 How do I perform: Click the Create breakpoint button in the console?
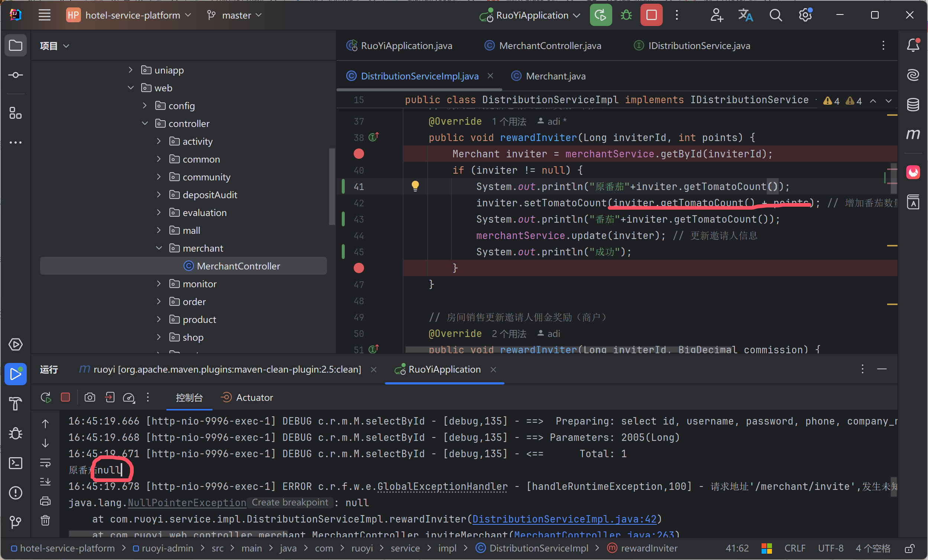click(290, 502)
